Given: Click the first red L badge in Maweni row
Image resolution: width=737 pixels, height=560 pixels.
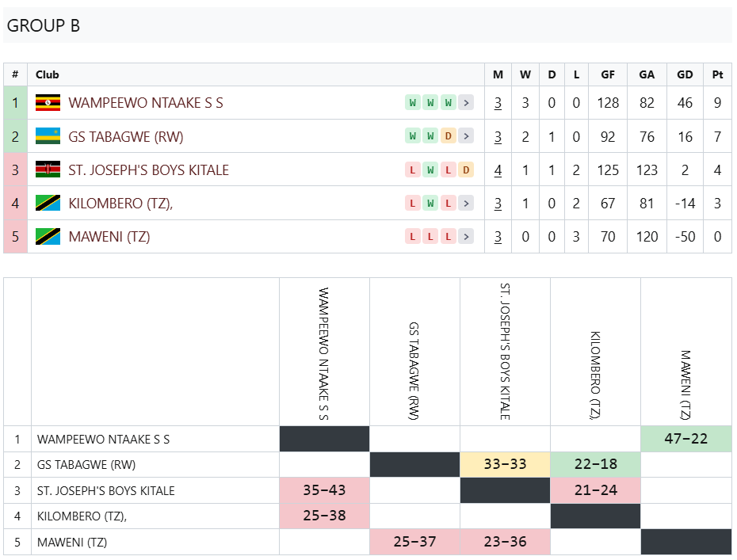Looking at the screenshot, I should pos(413,236).
